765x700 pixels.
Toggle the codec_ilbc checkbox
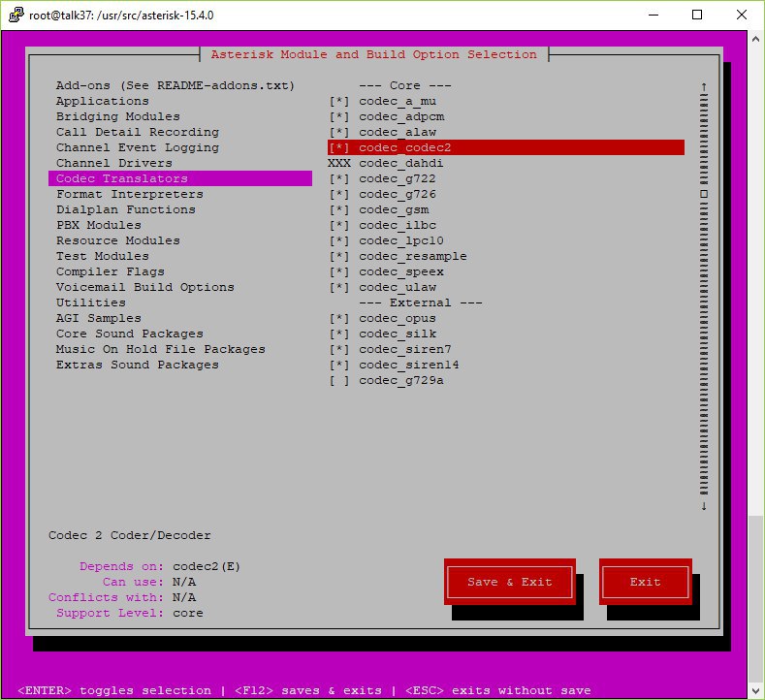[x=339, y=225]
